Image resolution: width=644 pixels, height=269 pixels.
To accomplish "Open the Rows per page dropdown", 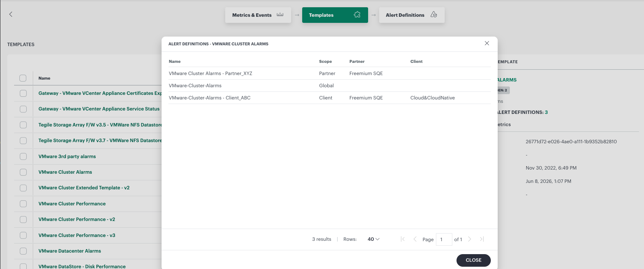I will [x=373, y=239].
